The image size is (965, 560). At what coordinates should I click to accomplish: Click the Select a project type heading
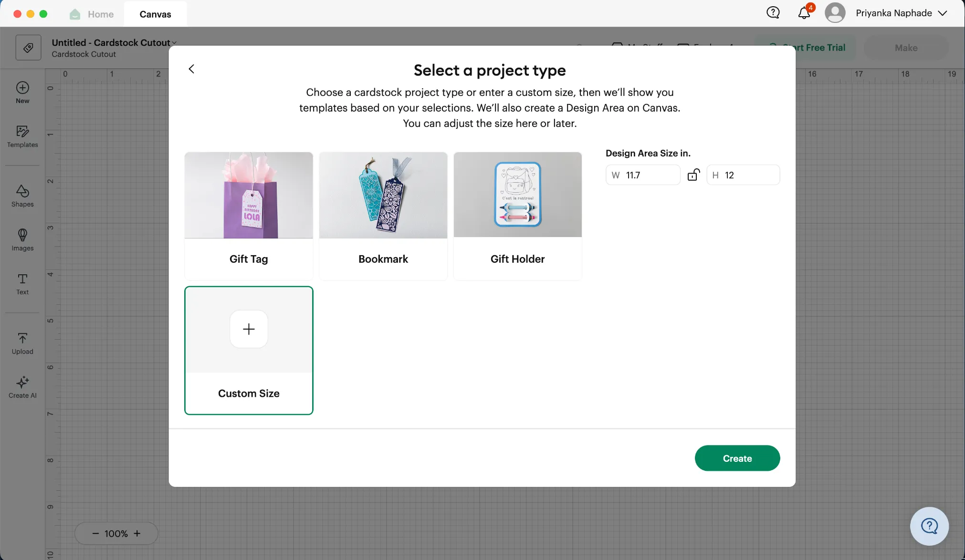pos(490,71)
